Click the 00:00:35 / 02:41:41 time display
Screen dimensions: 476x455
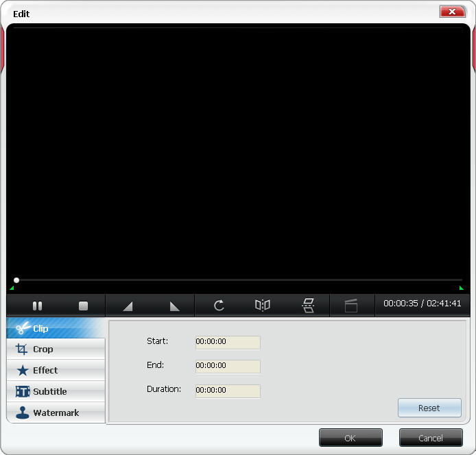pyautogui.click(x=422, y=304)
